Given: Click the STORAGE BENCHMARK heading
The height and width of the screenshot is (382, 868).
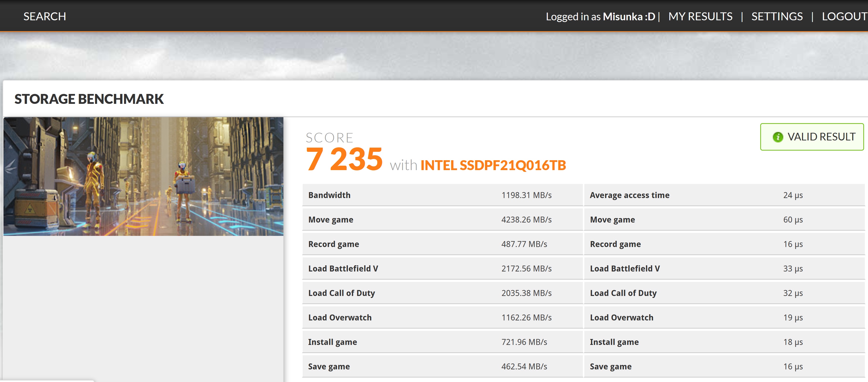Looking at the screenshot, I should point(89,99).
